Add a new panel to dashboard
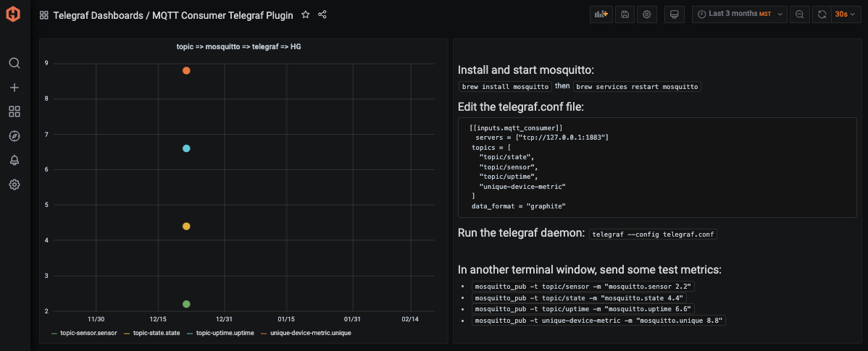The width and height of the screenshot is (868, 351). point(601,14)
